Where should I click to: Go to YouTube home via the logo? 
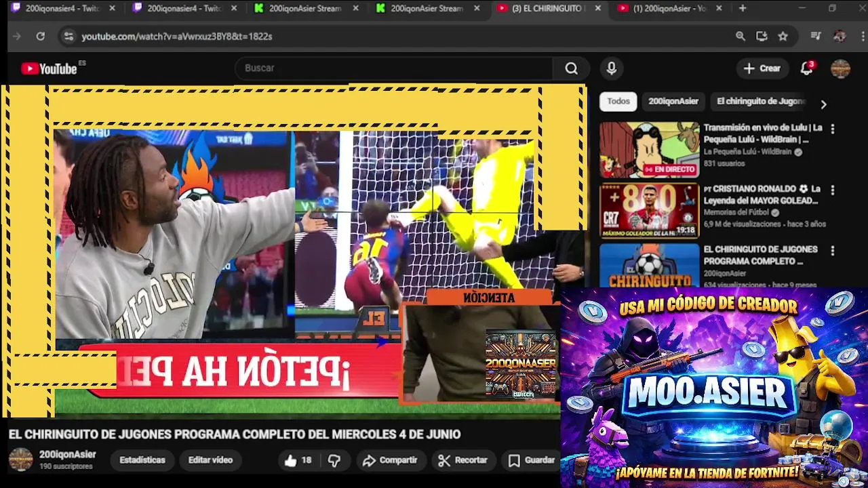(49, 68)
